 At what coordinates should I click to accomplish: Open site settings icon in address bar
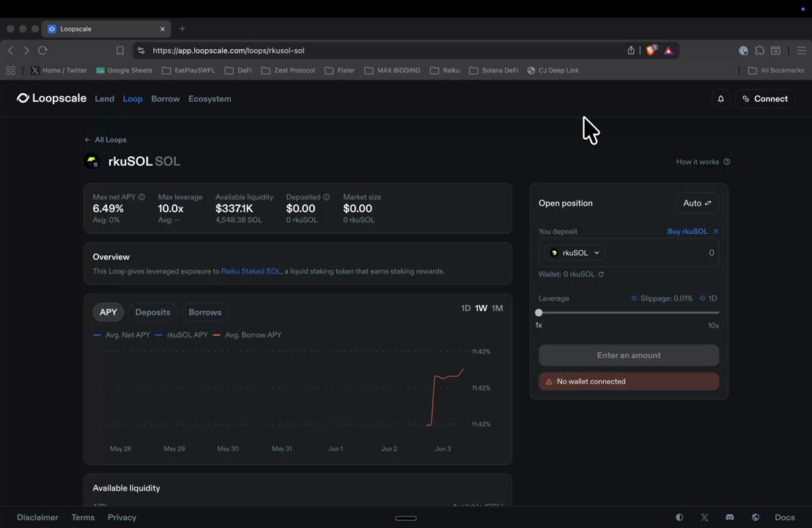(141, 51)
